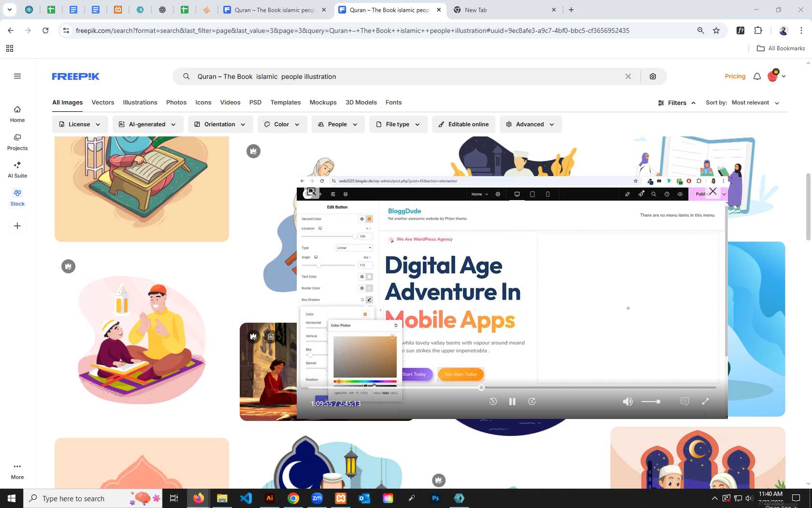This screenshot has width=812, height=508.
Task: Open Visual Studio Code from the taskbar
Action: [246, 498]
